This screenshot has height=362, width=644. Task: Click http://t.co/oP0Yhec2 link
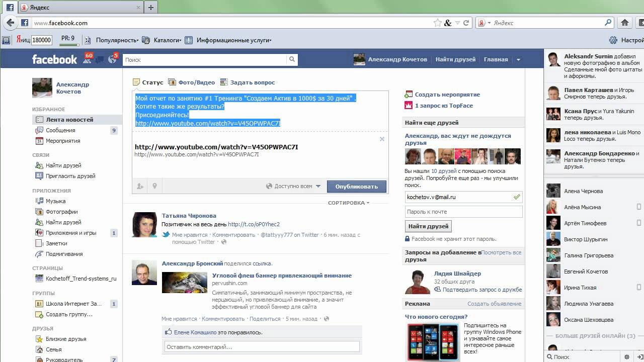tap(254, 224)
